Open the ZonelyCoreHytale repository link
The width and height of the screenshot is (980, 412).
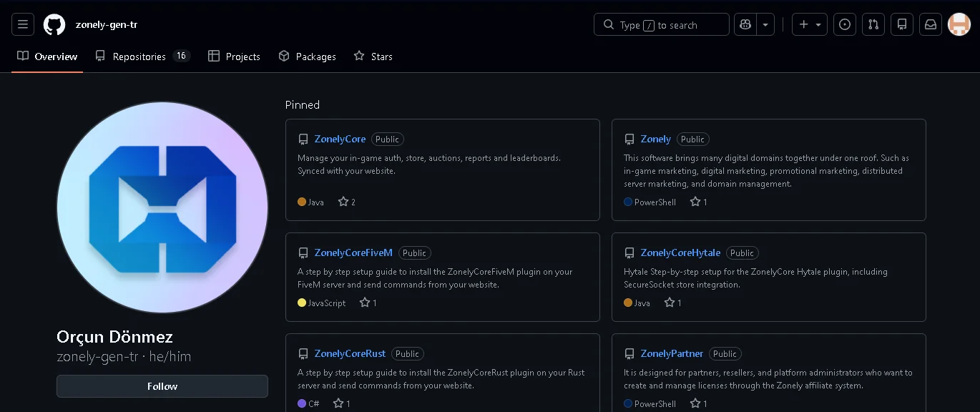click(x=680, y=253)
